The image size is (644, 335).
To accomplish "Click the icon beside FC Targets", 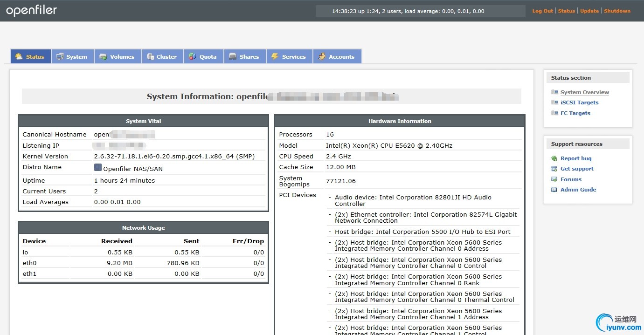I will 554,113.
